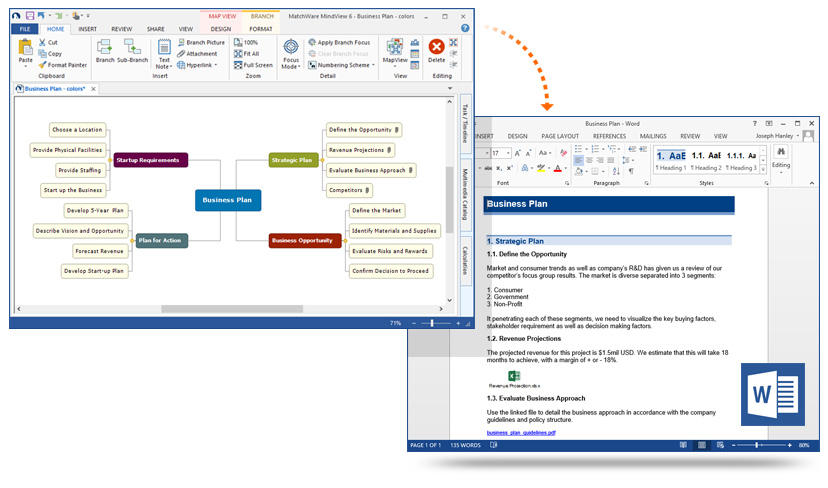Clear formatting in Word ribbon
The height and width of the screenshot is (488, 828).
pyautogui.click(x=563, y=153)
